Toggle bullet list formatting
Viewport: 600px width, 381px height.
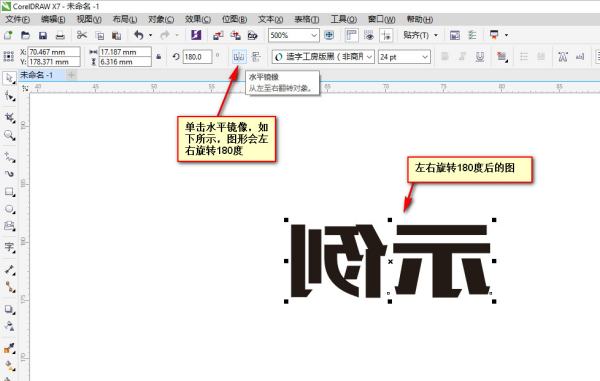point(524,57)
